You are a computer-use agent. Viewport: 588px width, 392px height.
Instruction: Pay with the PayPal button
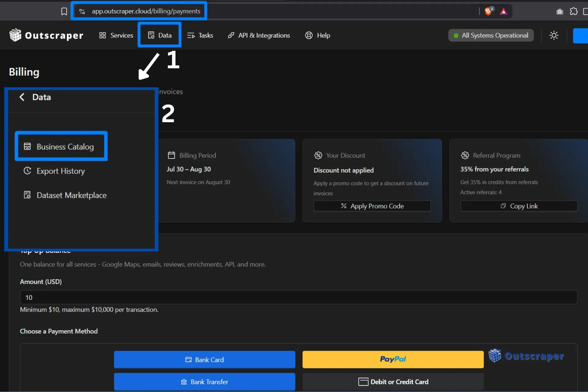click(393, 359)
